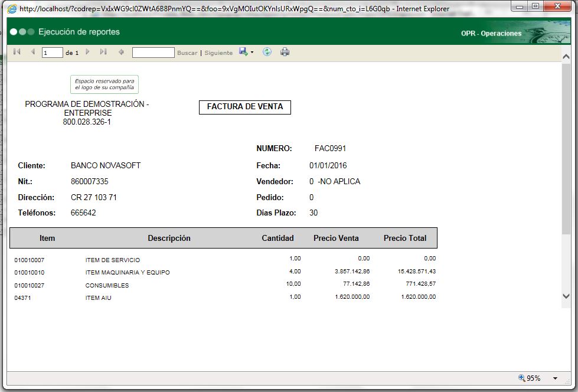Screen dimensions: 578x392
Task: Select address CR 27 103 71
Action: click(x=94, y=197)
